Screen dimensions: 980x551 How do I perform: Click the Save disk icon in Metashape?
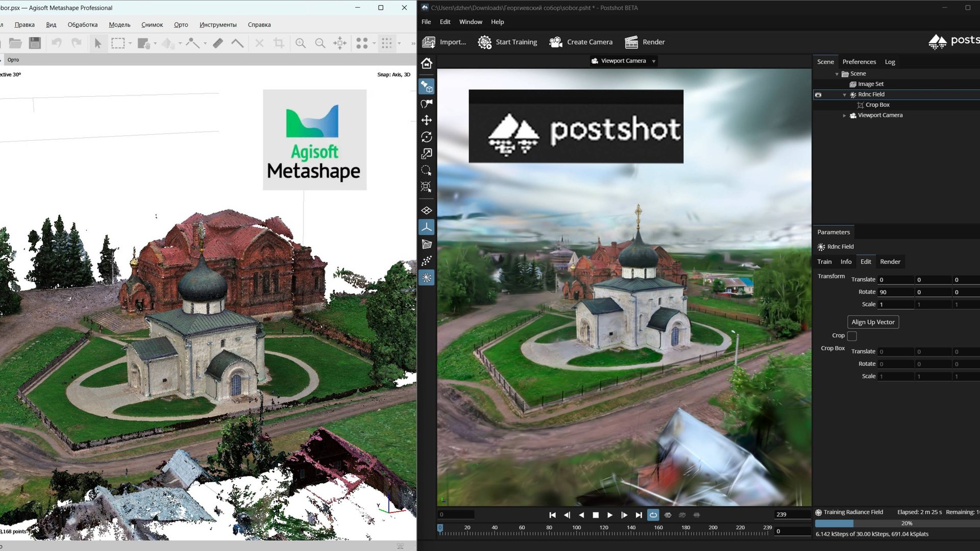click(35, 43)
